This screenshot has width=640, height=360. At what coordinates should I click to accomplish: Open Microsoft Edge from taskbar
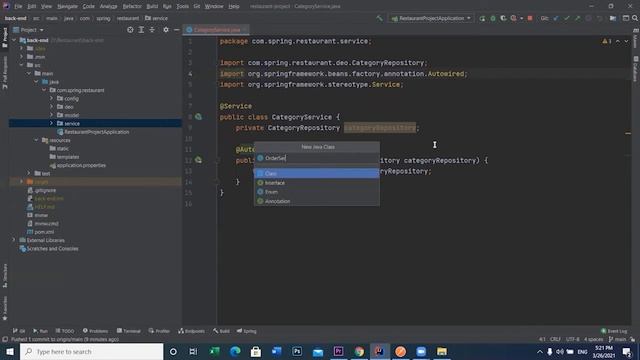tap(235, 351)
